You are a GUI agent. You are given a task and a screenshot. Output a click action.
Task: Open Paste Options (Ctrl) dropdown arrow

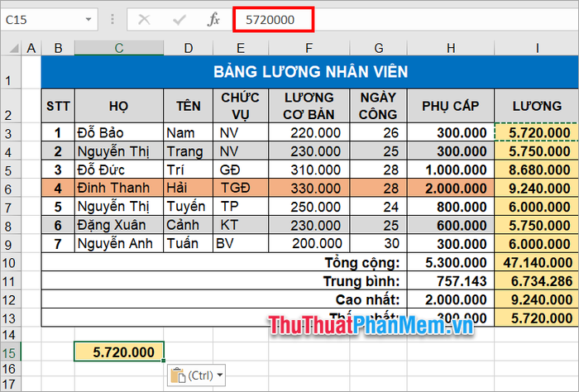pos(219,375)
